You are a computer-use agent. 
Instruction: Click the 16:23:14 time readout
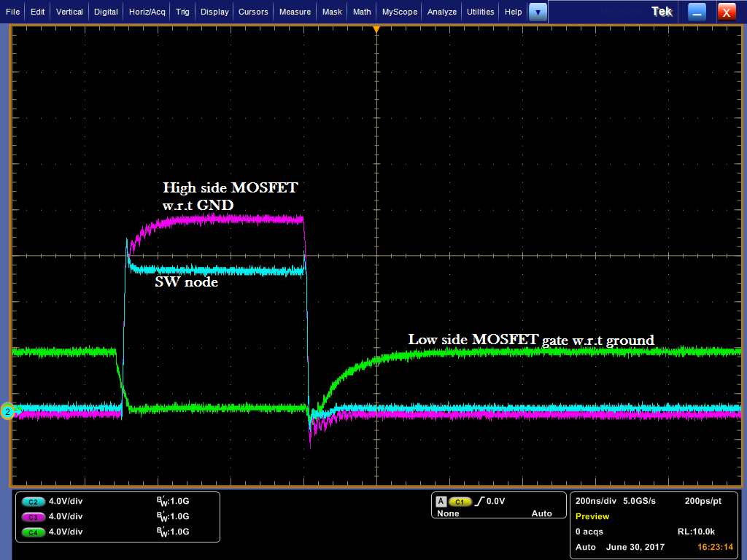715,547
